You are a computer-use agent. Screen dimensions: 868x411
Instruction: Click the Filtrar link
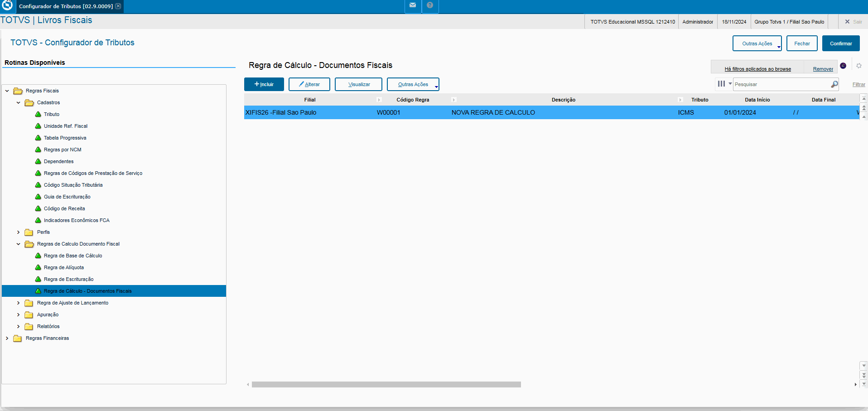click(x=859, y=84)
